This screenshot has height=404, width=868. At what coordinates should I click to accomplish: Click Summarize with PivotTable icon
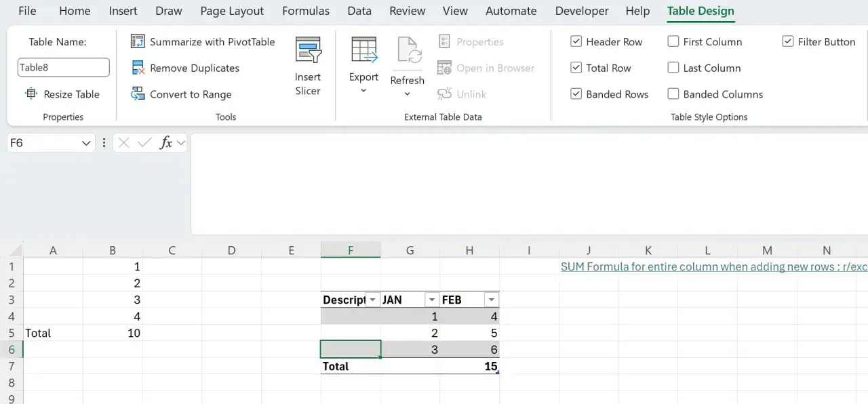coord(138,41)
